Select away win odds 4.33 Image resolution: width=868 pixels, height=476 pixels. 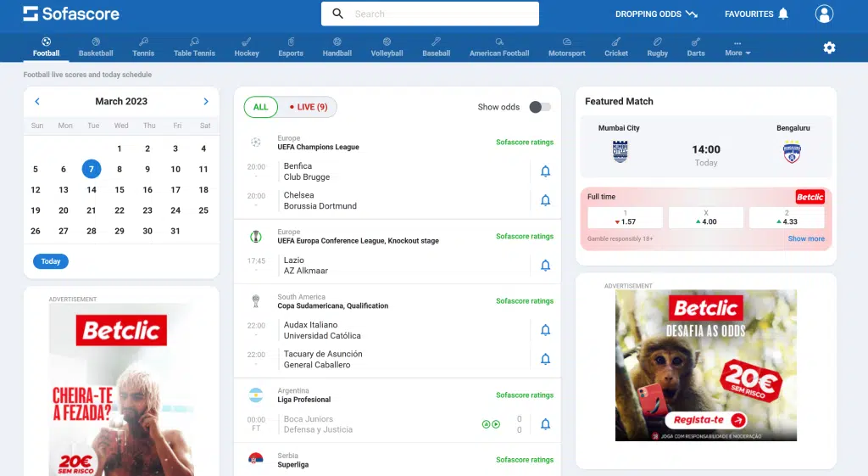coord(787,217)
